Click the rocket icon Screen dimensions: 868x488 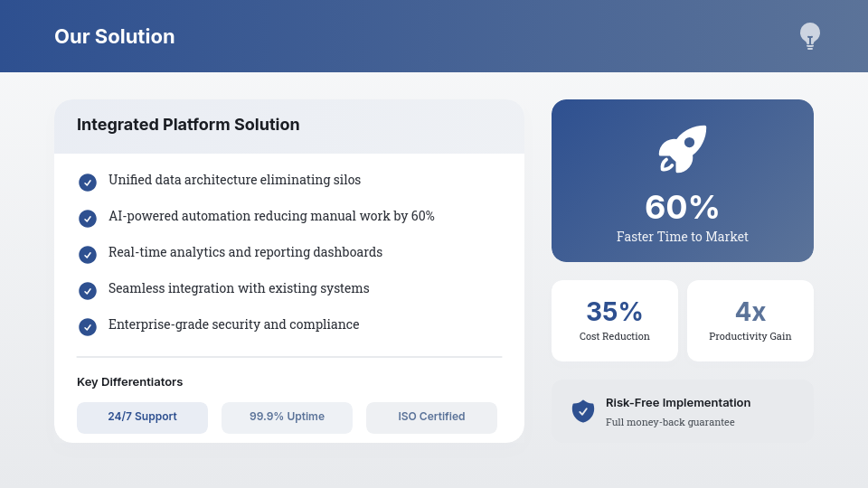[683, 149]
